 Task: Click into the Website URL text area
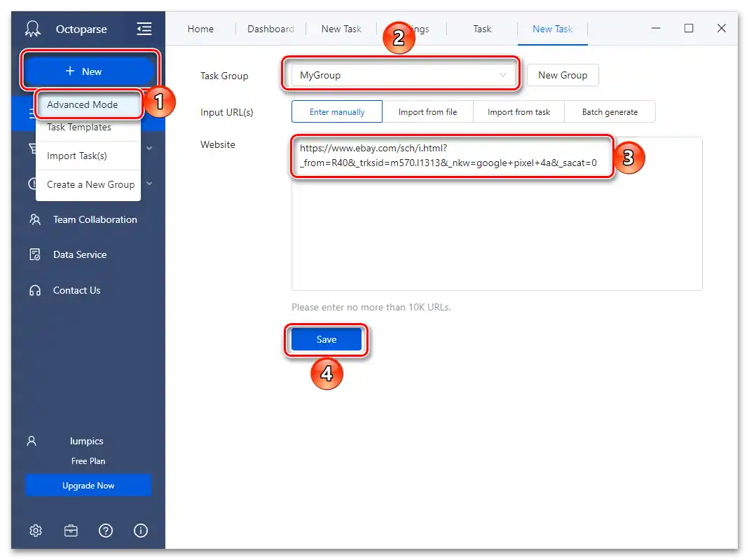click(x=497, y=214)
